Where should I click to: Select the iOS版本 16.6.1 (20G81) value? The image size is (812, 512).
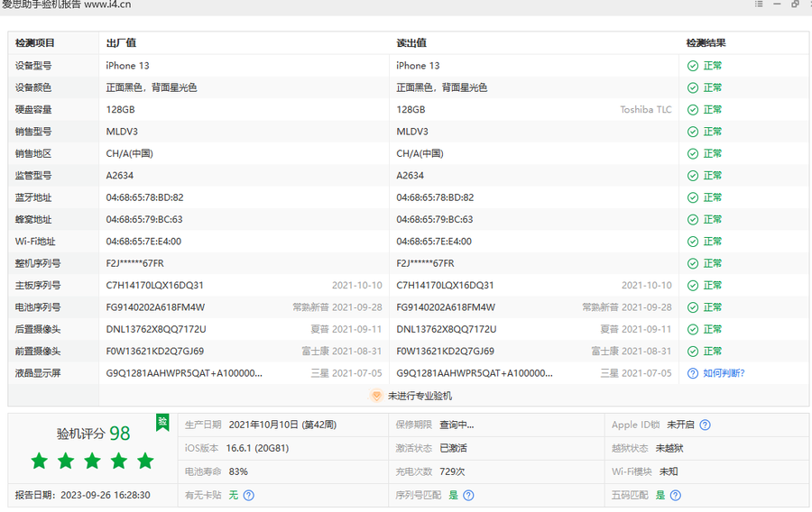257,448
